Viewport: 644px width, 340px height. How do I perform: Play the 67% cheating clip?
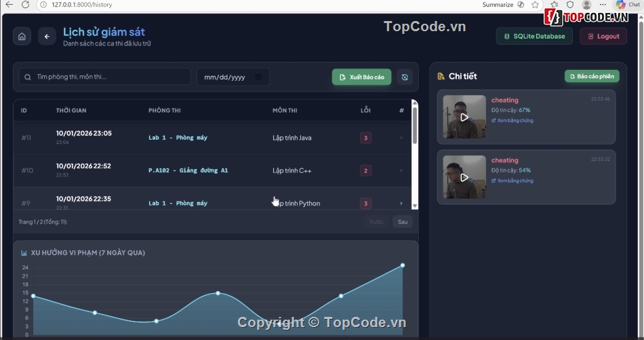tap(464, 117)
